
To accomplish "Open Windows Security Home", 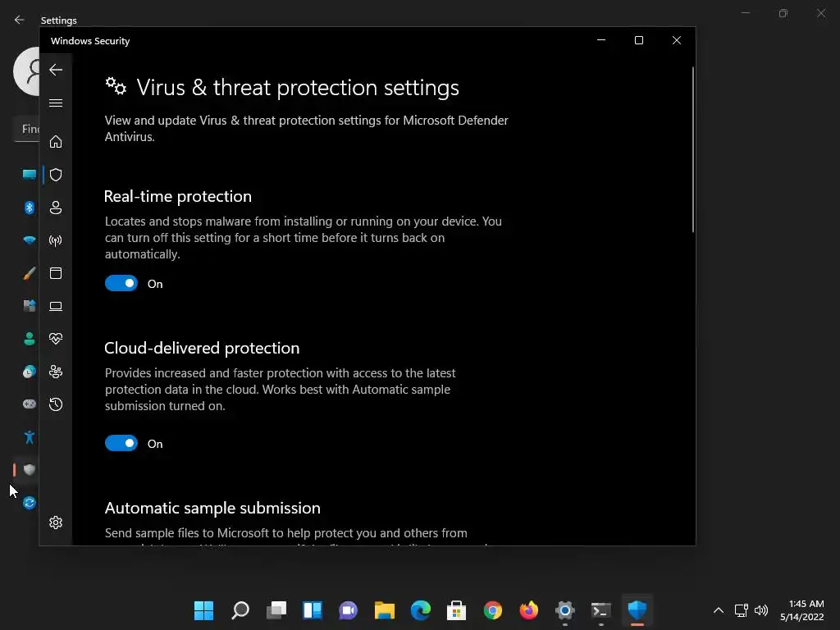I will [x=56, y=142].
